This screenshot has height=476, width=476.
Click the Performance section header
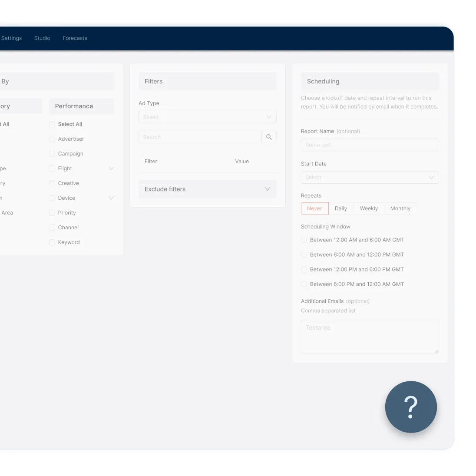pyautogui.click(x=81, y=106)
